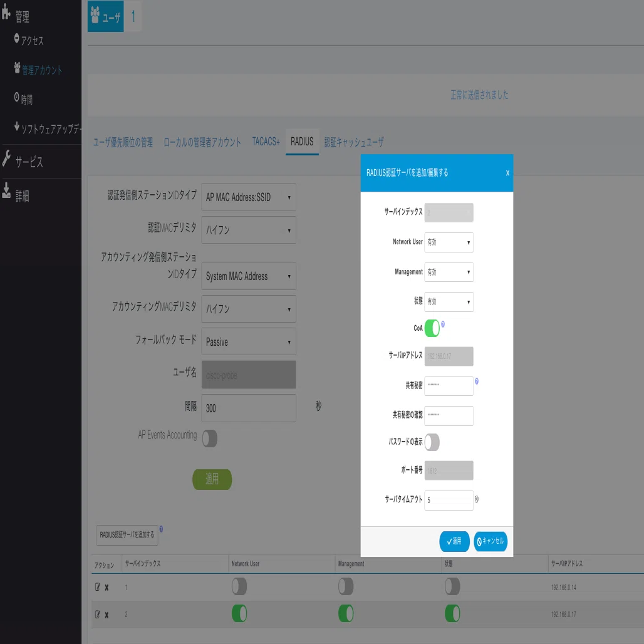Viewport: 644px width, 644px height.
Task: Open 認証MACデリミタ dropdown
Action: [x=249, y=229]
